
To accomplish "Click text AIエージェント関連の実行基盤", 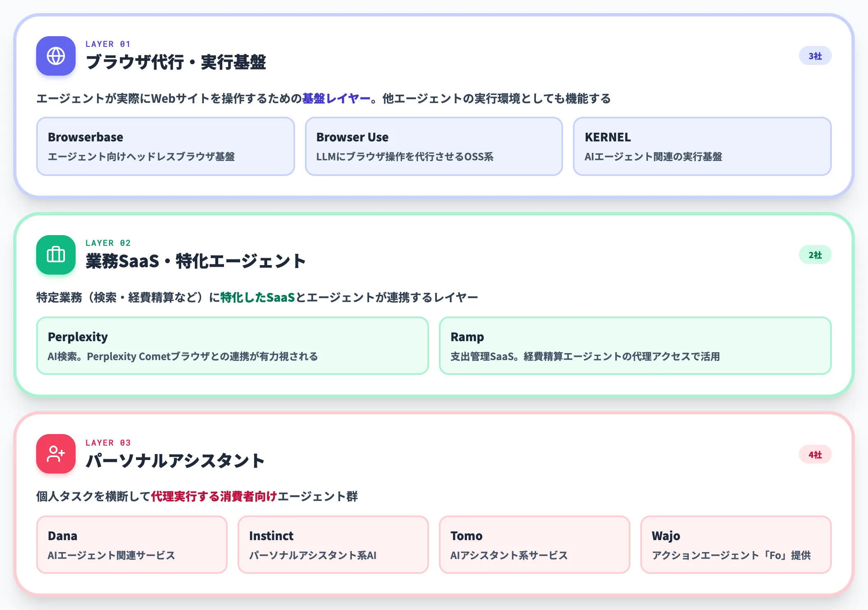I will tap(653, 157).
